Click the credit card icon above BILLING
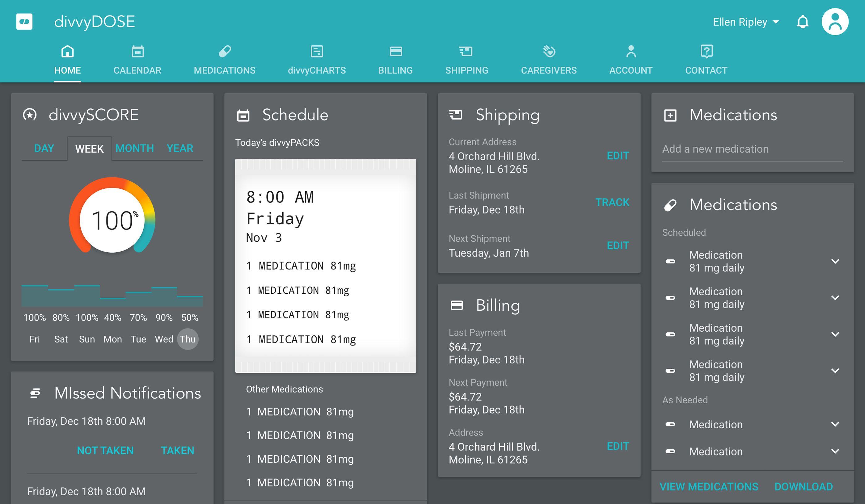The image size is (865, 504). [x=395, y=52]
